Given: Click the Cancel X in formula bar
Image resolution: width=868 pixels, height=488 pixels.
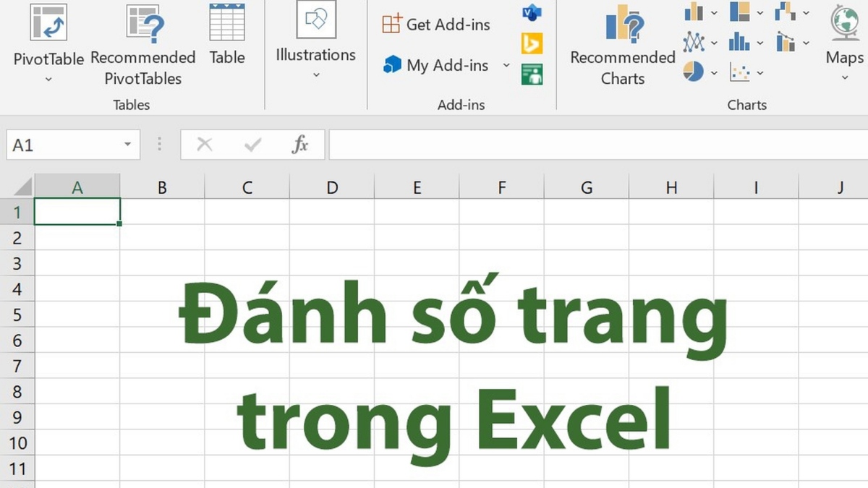Looking at the screenshot, I should click(205, 145).
